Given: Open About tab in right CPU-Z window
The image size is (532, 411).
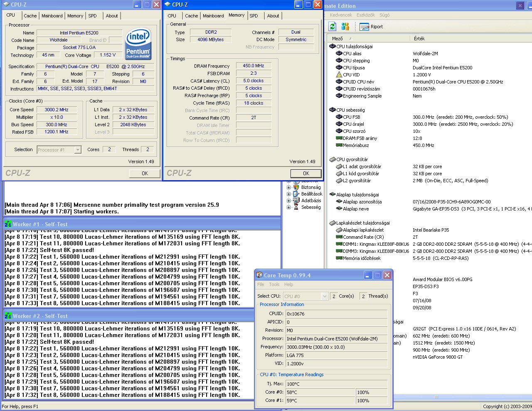Looking at the screenshot, I should (x=273, y=16).
